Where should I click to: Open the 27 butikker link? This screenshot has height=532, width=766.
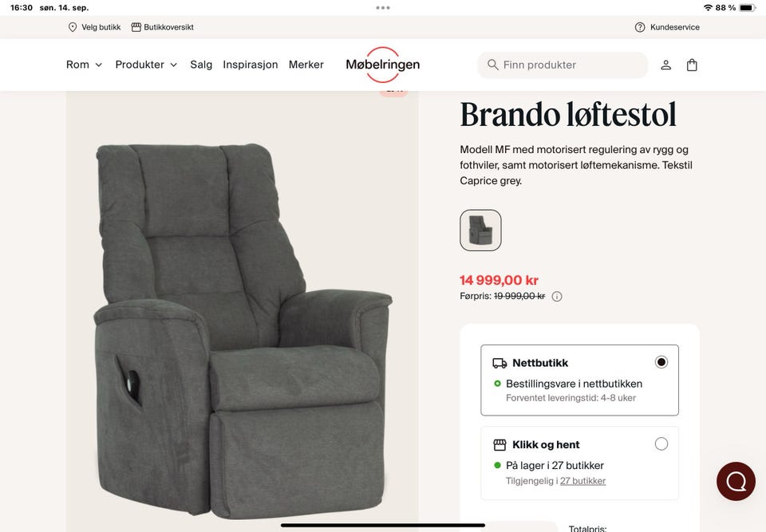pyautogui.click(x=582, y=481)
